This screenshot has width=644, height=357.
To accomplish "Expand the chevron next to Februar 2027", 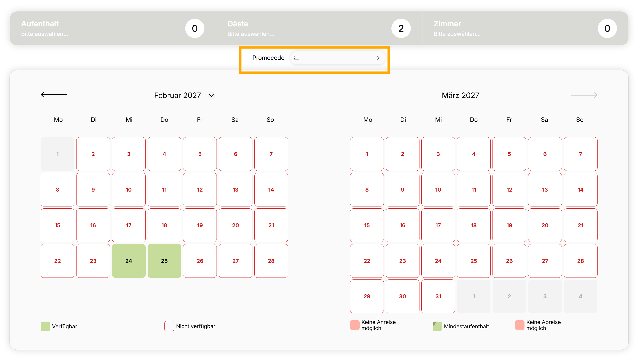I will pos(212,95).
